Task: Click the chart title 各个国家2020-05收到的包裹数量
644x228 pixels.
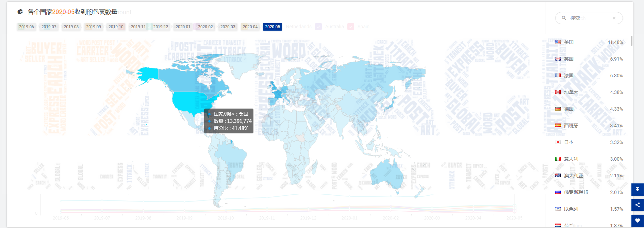Action: [72, 12]
